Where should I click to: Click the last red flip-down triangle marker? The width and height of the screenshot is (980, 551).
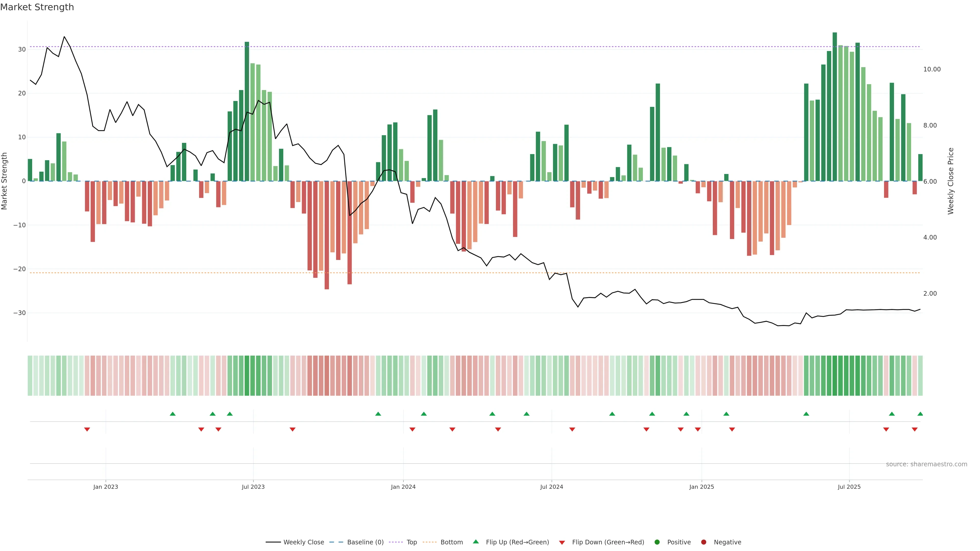click(x=915, y=429)
